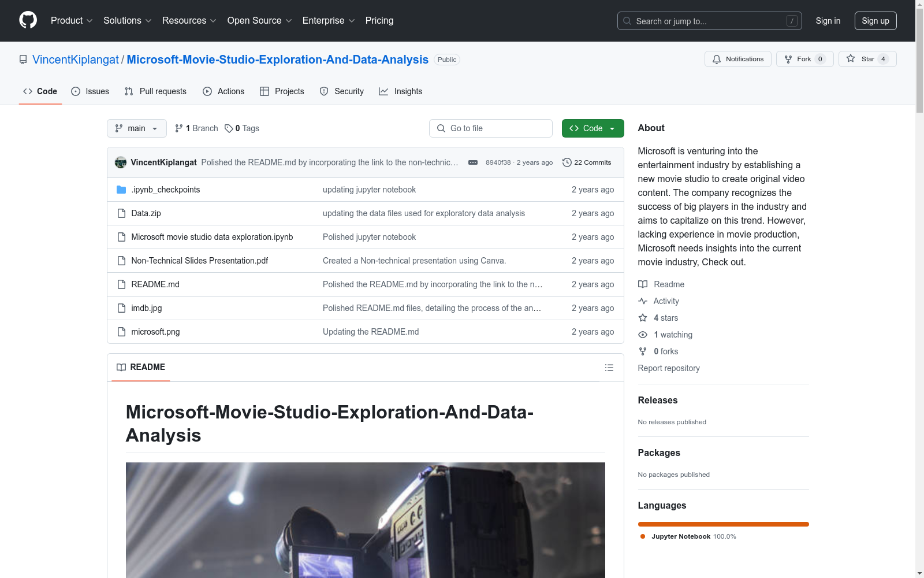Click the repository icon beside VincentKiplangat
The width and height of the screenshot is (924, 578).
23,60
